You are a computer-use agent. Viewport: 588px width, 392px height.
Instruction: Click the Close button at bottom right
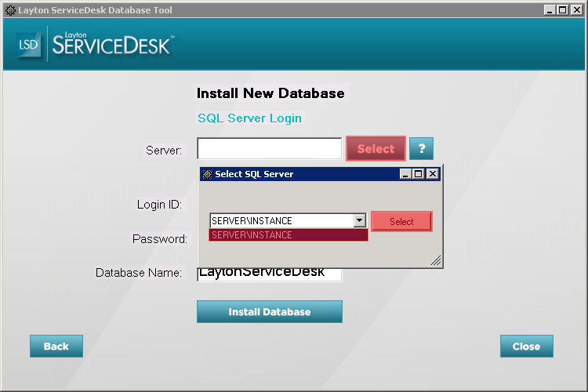(x=527, y=346)
